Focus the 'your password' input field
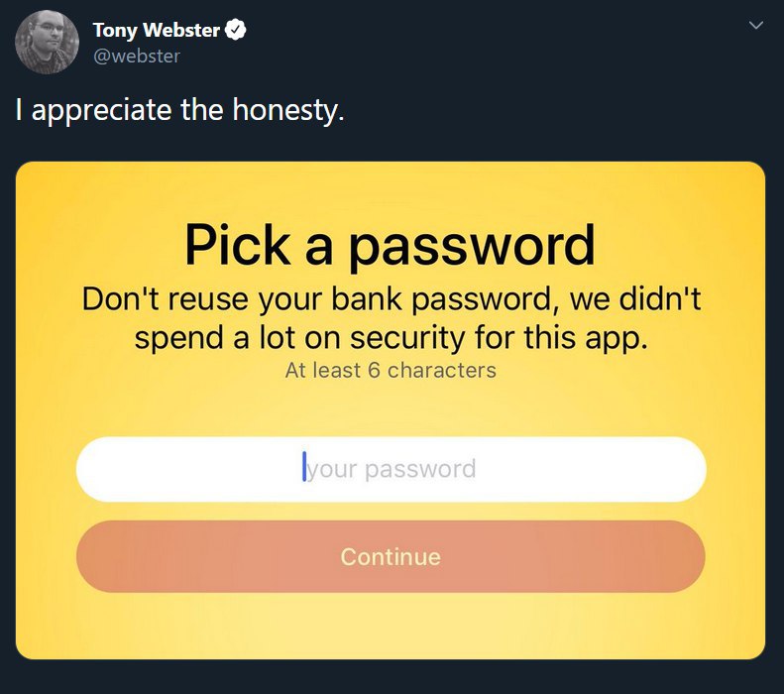This screenshot has width=784, height=694. click(391, 469)
